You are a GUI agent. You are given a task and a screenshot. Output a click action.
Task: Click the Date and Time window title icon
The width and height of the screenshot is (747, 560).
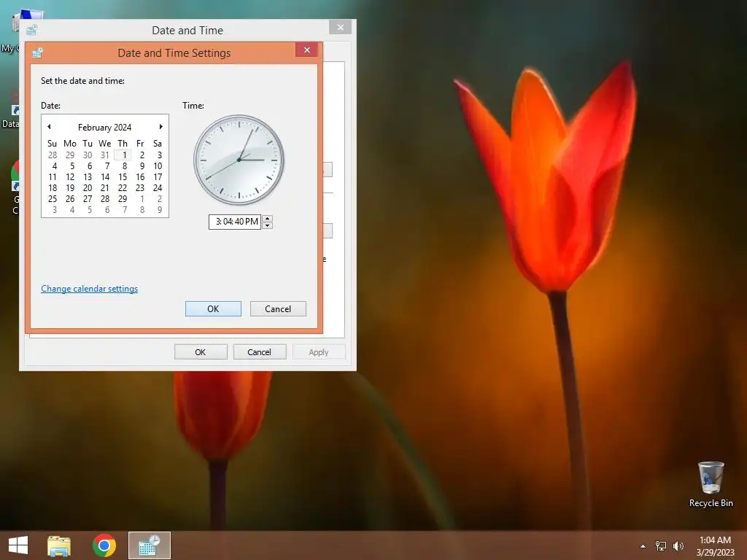[x=32, y=30]
